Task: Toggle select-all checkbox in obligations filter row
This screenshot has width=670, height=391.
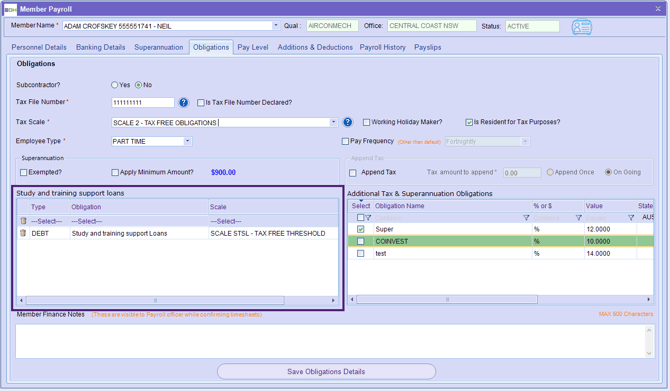Action: [x=360, y=218]
